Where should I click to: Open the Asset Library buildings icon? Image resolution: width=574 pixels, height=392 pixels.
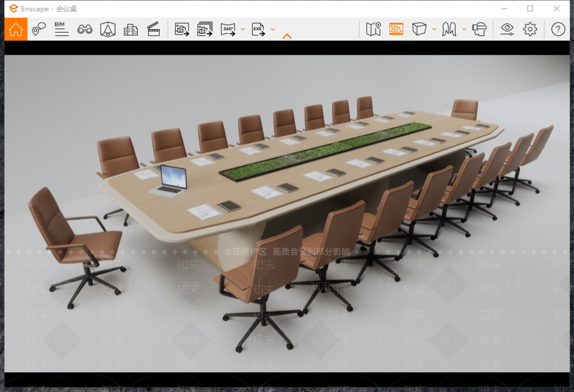point(131,29)
